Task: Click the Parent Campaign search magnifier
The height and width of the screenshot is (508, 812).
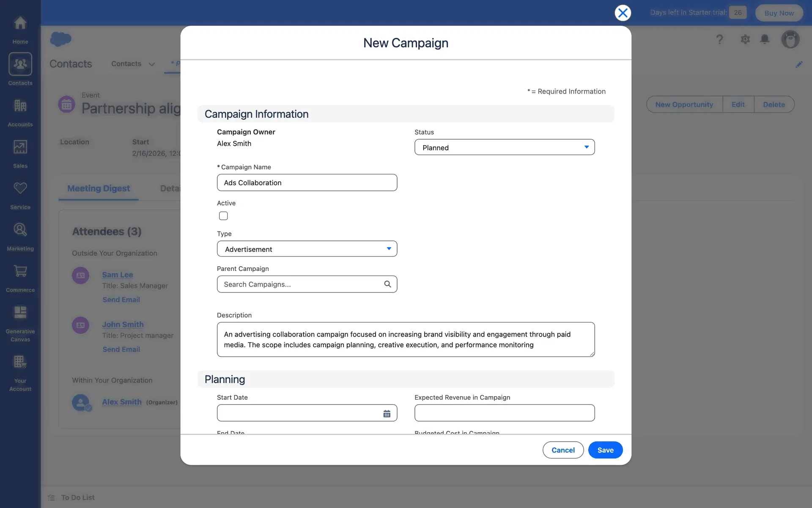Action: 387,284
